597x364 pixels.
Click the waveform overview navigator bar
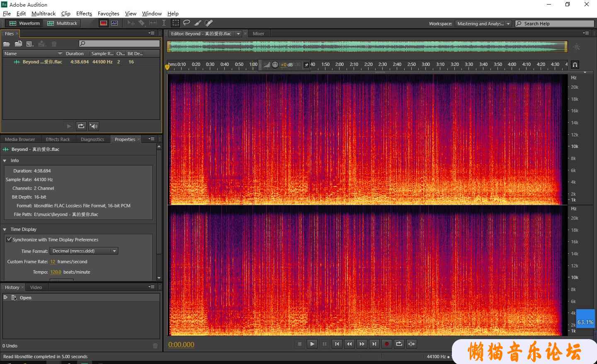click(x=367, y=46)
